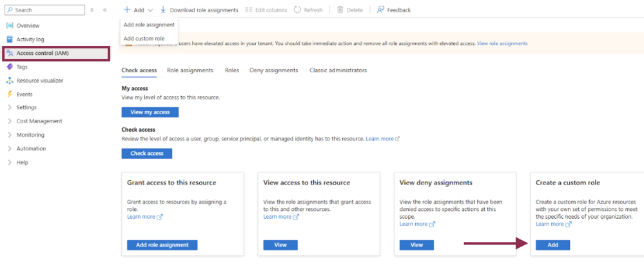This screenshot has height=271, width=644.
Task: Click the up-down arrows beside search
Action: 92,10
